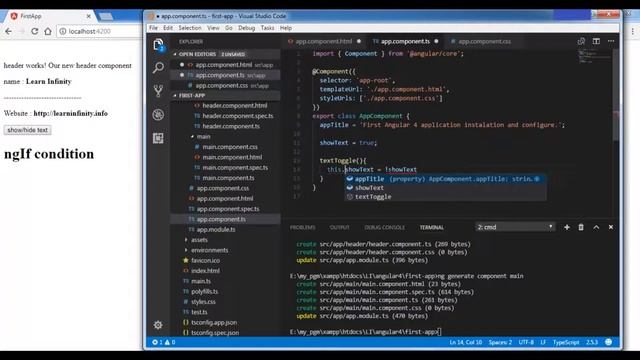Click the show/hide text button in browser

point(27,130)
